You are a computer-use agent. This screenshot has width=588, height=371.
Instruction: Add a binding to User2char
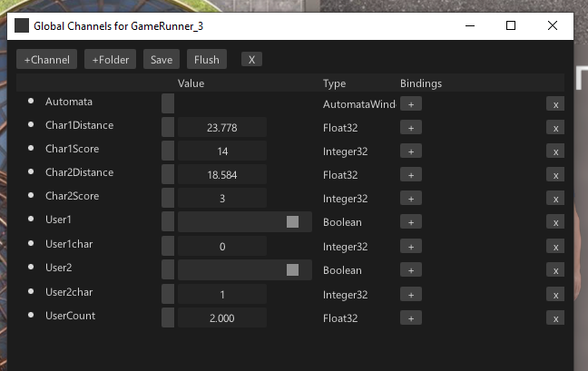coord(411,295)
